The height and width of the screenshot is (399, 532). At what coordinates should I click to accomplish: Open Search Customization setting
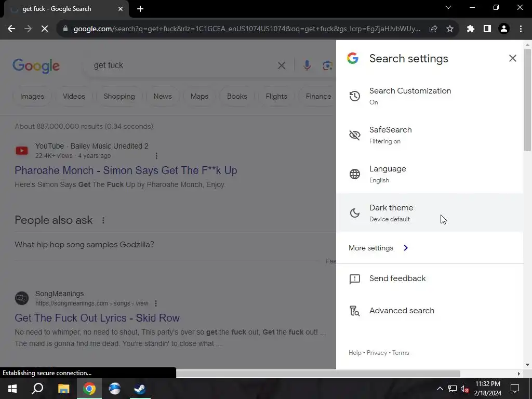[x=430, y=96]
